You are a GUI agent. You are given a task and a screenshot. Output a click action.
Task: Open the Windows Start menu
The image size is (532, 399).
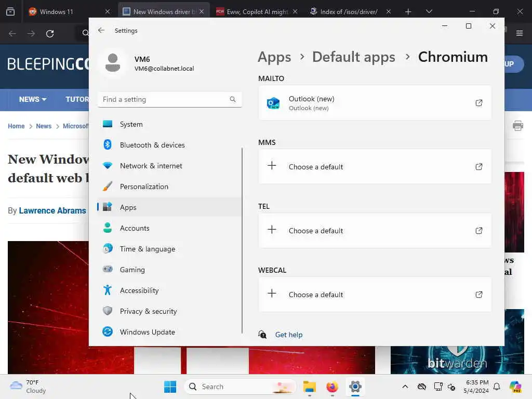click(170, 387)
